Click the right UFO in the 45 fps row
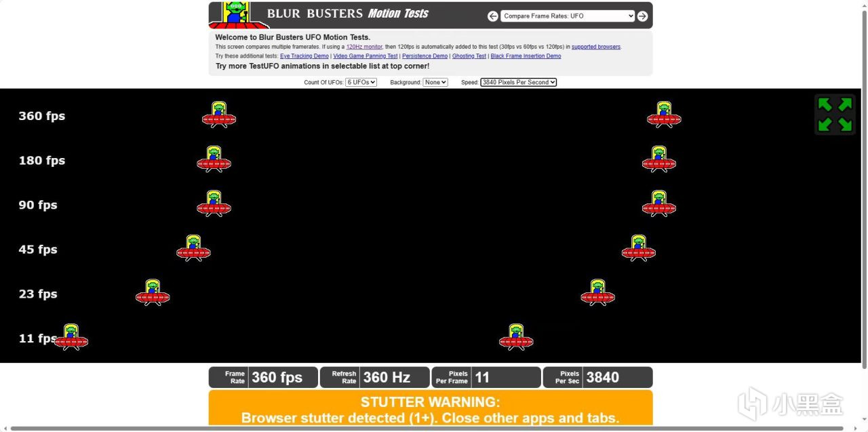This screenshot has height=432, width=868. point(639,248)
